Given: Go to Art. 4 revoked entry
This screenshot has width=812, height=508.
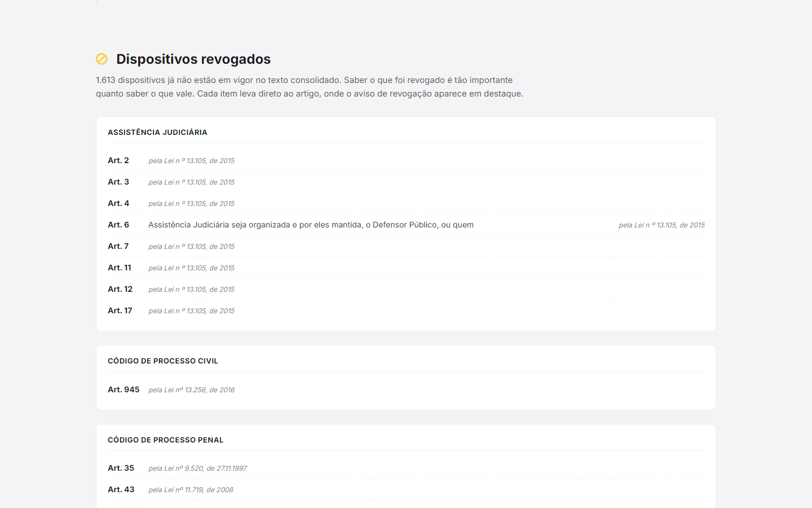Looking at the screenshot, I should [x=406, y=203].
